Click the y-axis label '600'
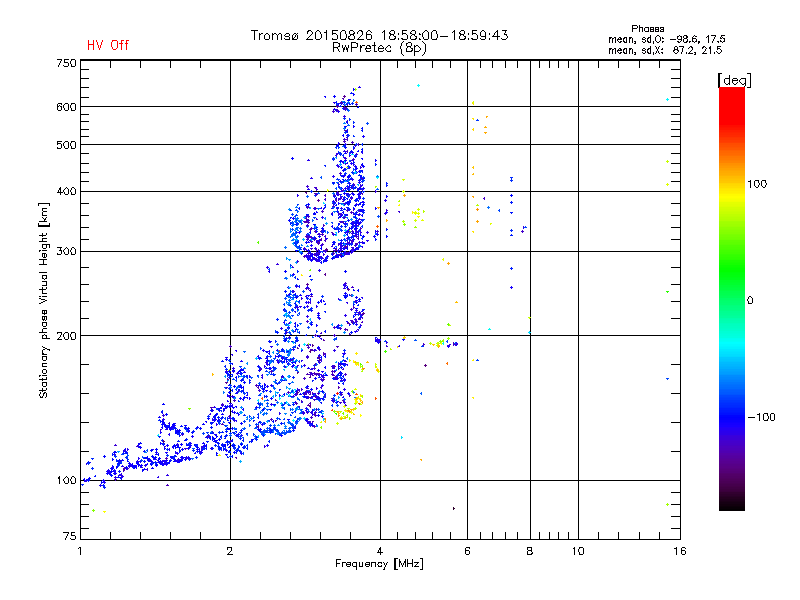This screenshot has width=800, height=600. pyautogui.click(x=66, y=107)
